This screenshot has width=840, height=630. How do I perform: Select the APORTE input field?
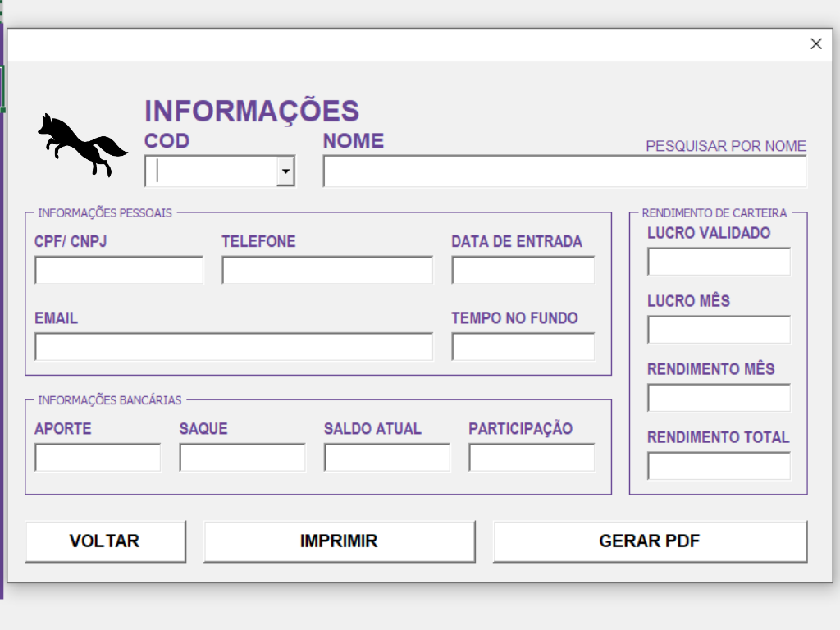98,456
